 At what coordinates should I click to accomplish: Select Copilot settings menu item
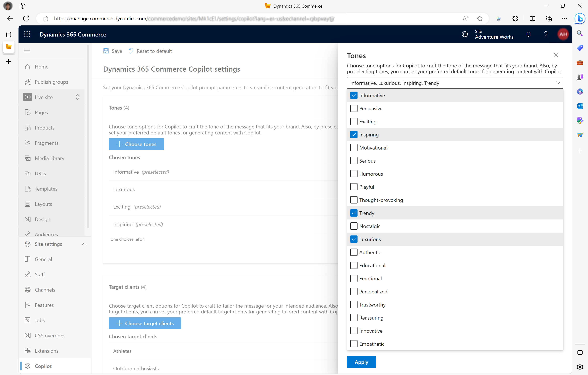tap(43, 366)
